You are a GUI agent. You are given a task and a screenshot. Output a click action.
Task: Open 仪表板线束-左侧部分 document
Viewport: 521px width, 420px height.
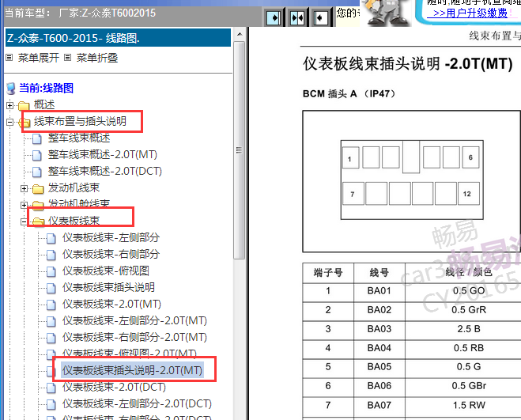pyautogui.click(x=111, y=237)
